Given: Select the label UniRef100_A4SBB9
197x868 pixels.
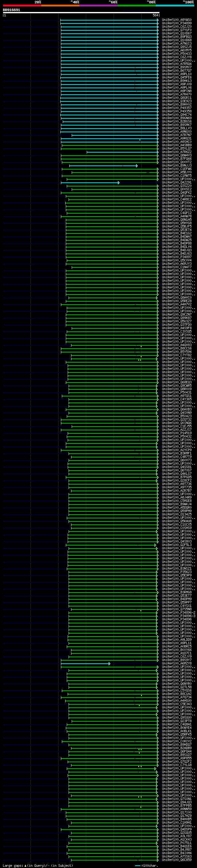Looking at the screenshot, I should coord(176,145).
